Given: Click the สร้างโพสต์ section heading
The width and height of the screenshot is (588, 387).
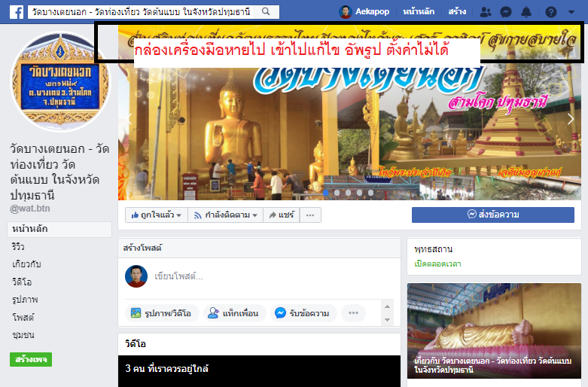Looking at the screenshot, I should (142, 248).
